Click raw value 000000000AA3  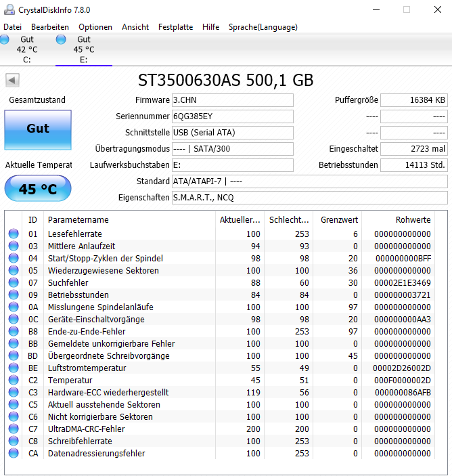tap(402, 320)
